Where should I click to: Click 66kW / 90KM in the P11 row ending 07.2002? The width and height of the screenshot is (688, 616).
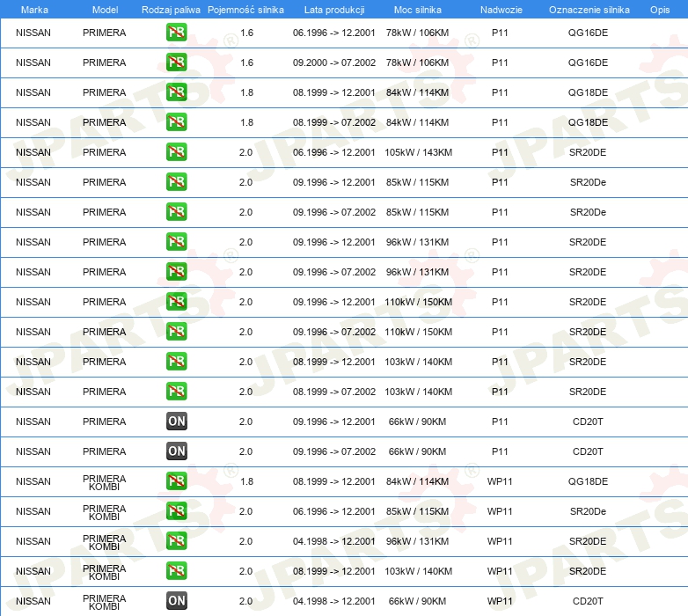coord(417,451)
